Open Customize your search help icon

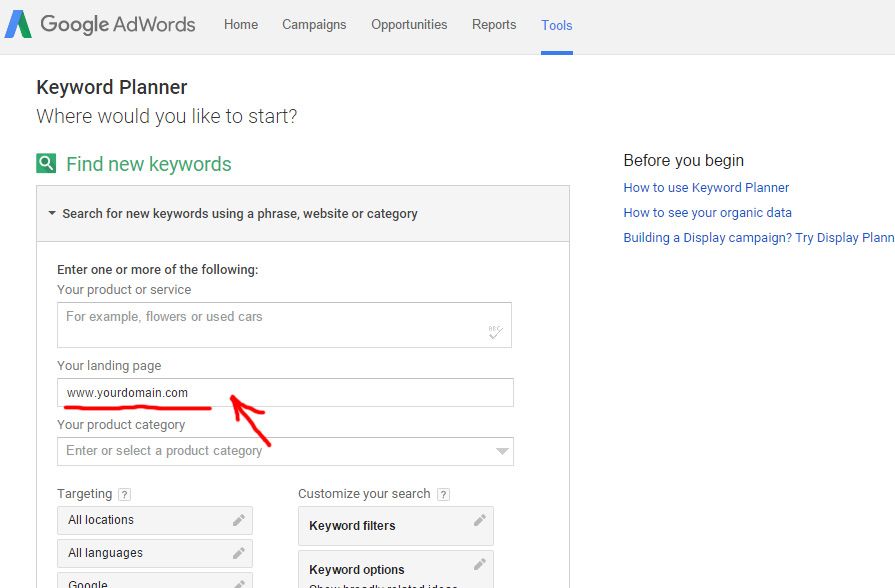pos(443,494)
